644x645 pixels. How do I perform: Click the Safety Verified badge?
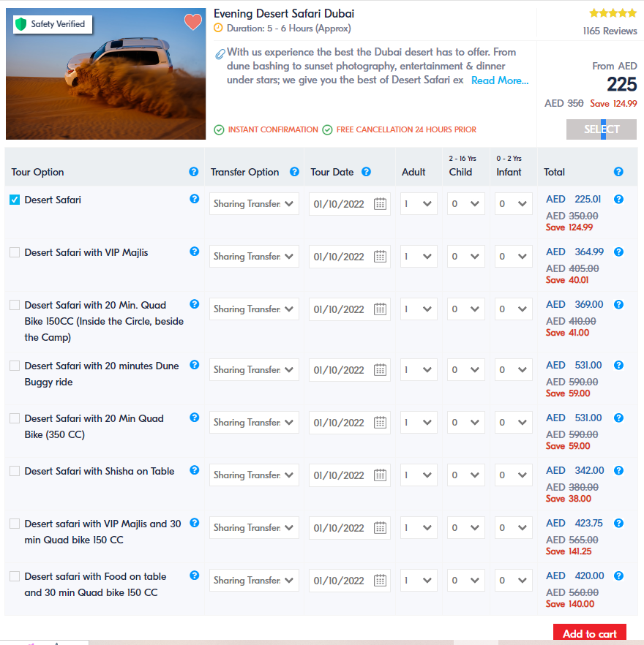pyautogui.click(x=50, y=24)
